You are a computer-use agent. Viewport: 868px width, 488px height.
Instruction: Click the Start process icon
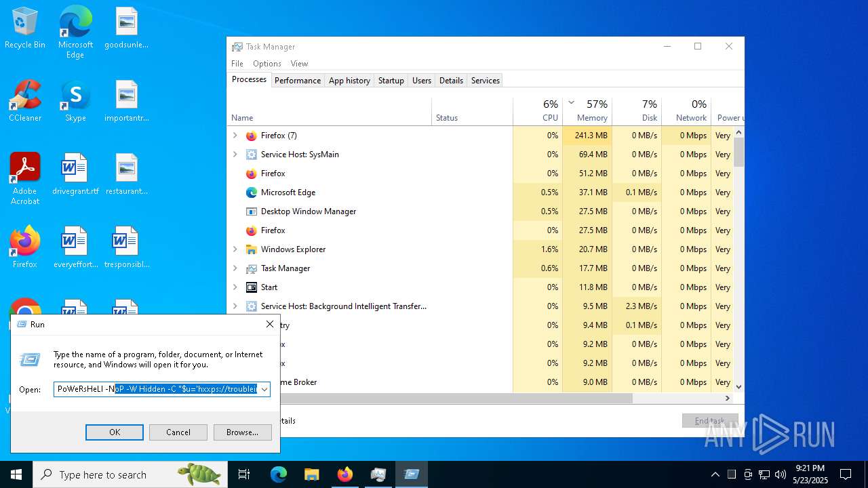point(252,287)
